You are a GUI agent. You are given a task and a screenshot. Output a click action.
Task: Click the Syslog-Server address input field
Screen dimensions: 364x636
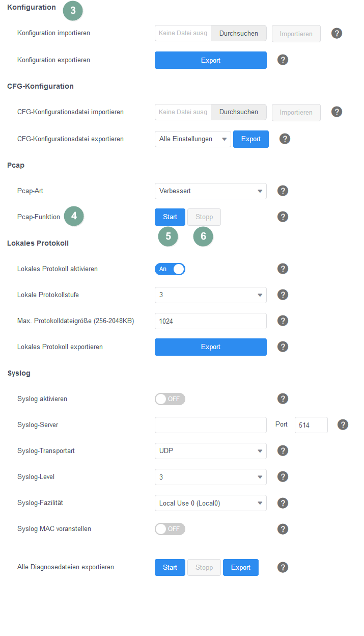pyautogui.click(x=211, y=425)
